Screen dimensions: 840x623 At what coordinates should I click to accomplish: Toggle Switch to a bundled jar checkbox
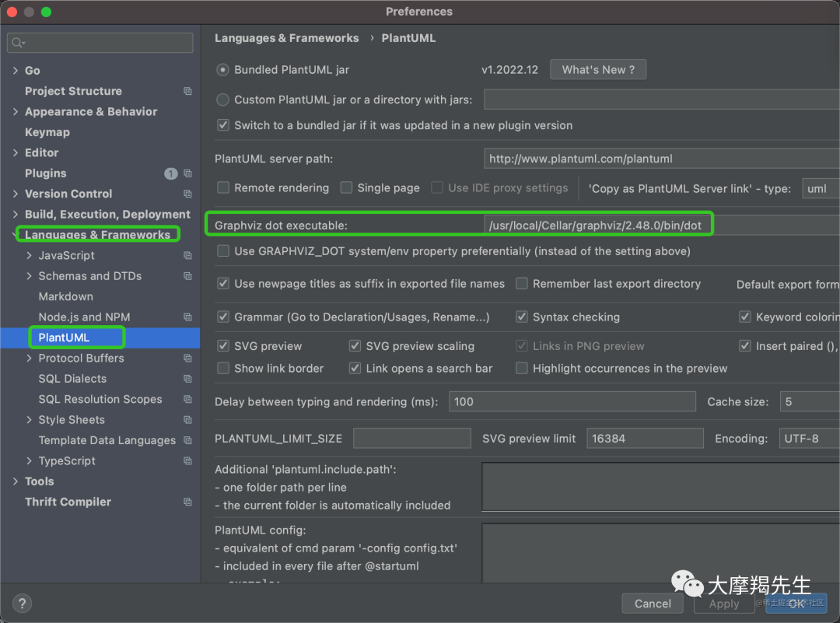click(223, 125)
